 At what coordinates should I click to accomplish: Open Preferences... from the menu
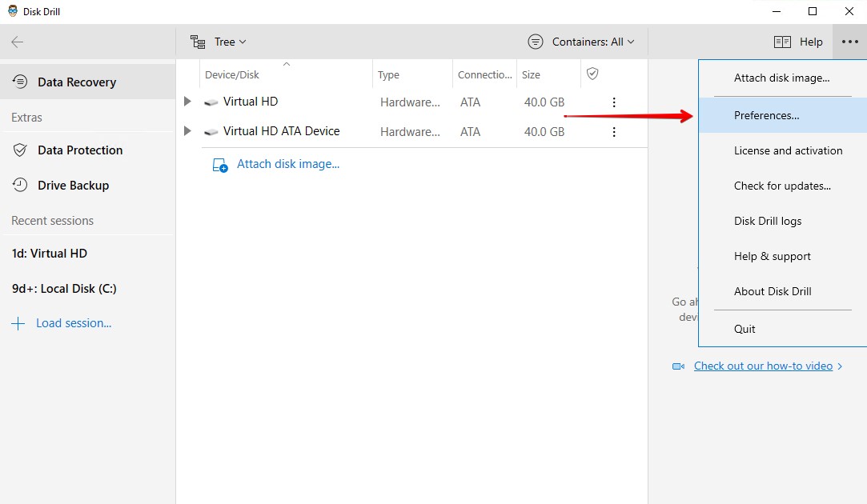click(782, 115)
